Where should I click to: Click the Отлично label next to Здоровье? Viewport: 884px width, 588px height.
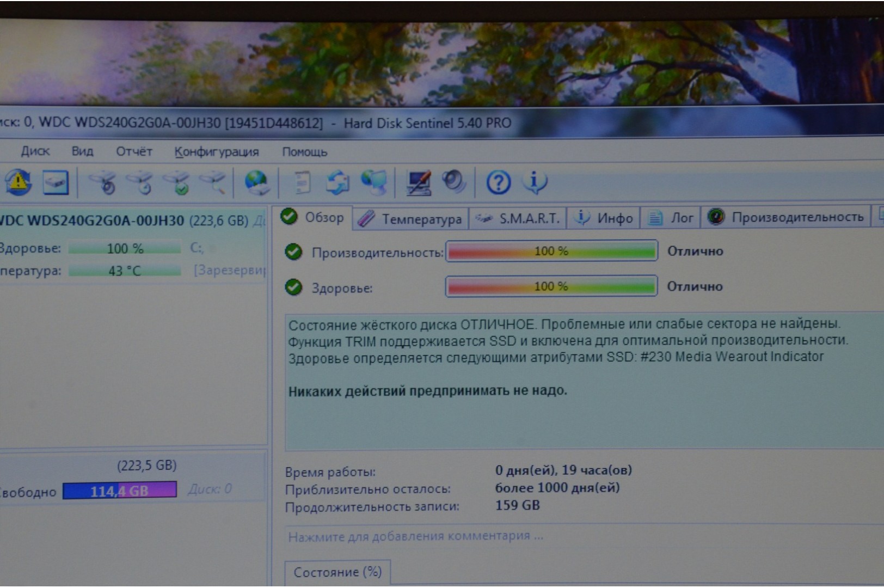point(695,286)
